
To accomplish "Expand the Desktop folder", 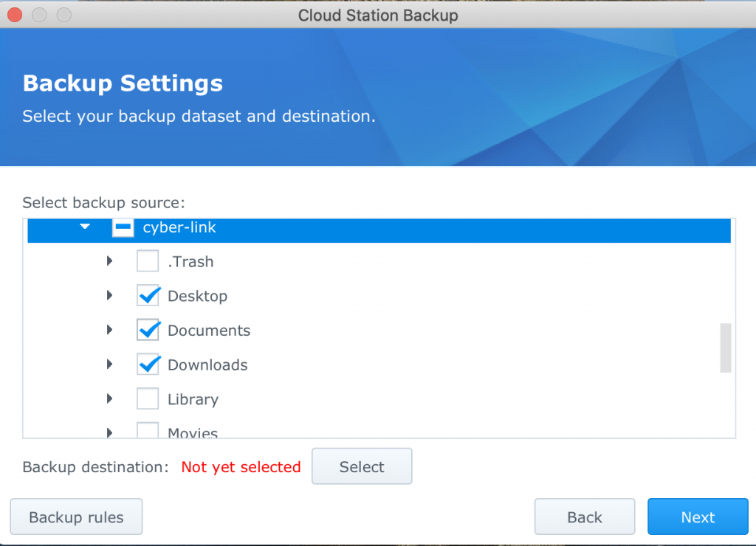I will (x=109, y=295).
